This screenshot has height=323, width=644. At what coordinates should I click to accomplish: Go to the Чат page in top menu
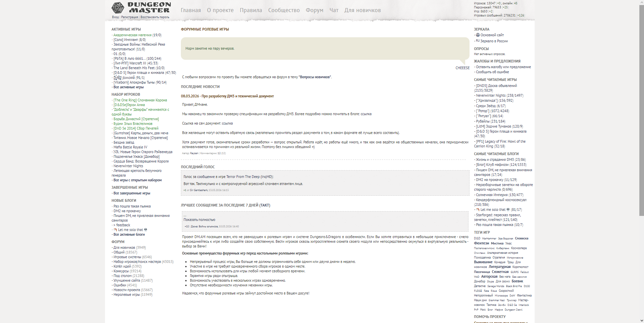(334, 10)
